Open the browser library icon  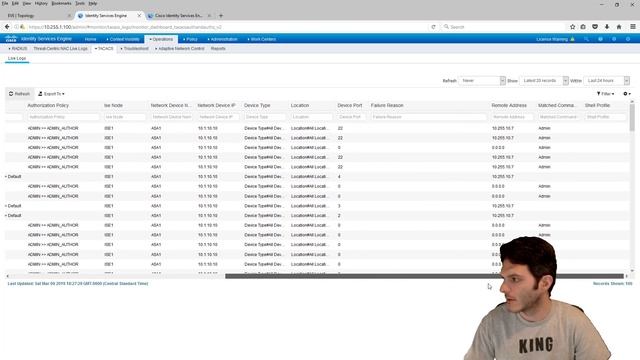point(583,27)
